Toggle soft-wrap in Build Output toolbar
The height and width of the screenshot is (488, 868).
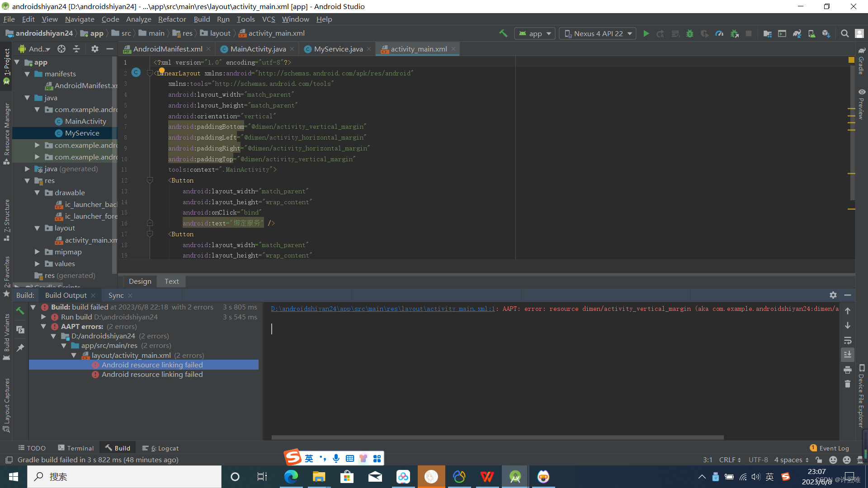[x=848, y=341]
